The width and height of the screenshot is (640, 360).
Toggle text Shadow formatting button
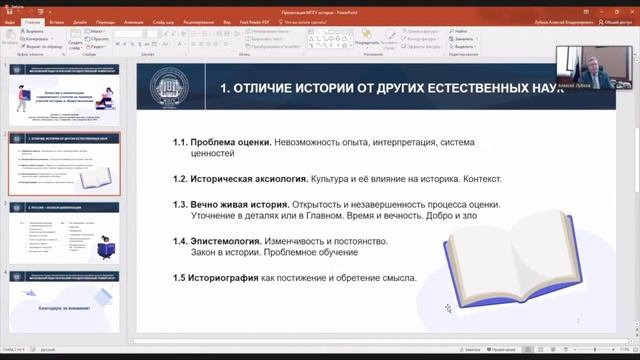tap(140, 44)
